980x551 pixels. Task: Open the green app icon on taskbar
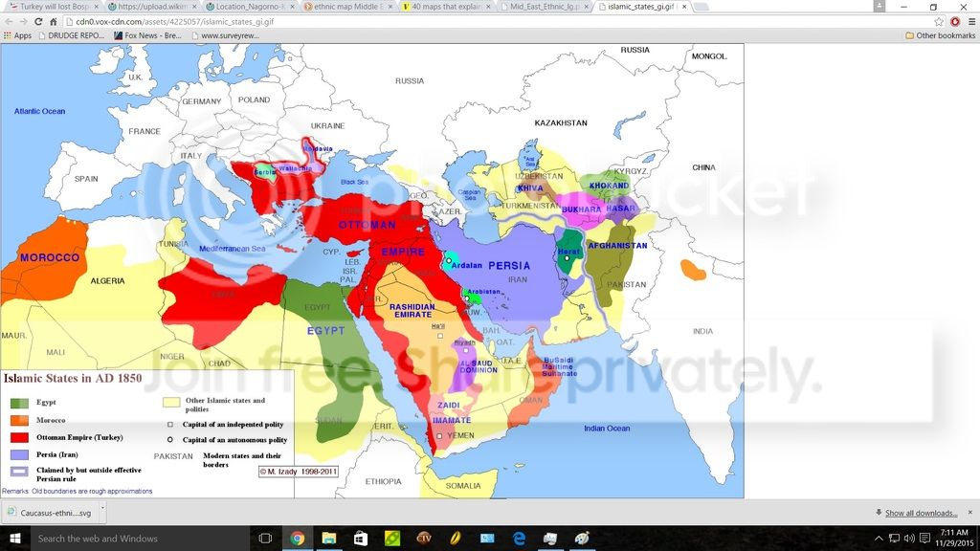(x=392, y=538)
